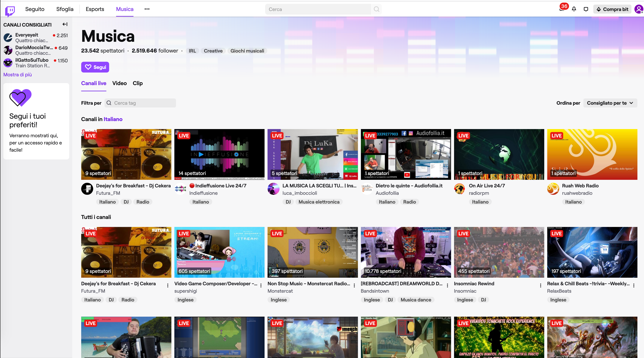Open the Tonachete Rock Experience live thumbnail
This screenshot has width=644, height=358.
(x=499, y=337)
